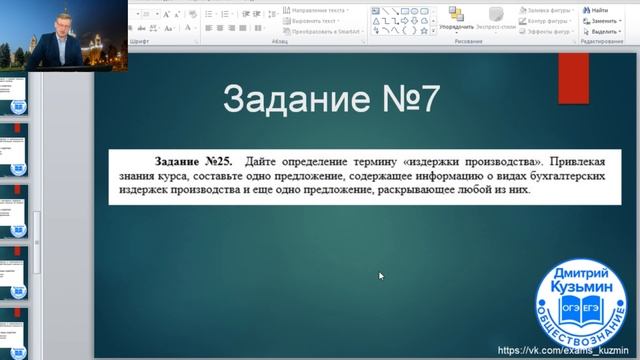Click the slide panel vertical scrollbar thumb
This screenshot has width=640, height=360.
[x=37, y=242]
